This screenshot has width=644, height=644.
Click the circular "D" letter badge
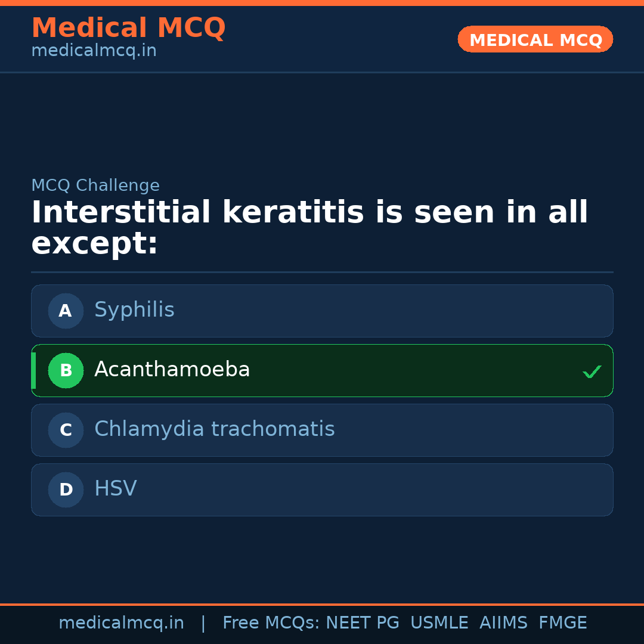pos(66,490)
